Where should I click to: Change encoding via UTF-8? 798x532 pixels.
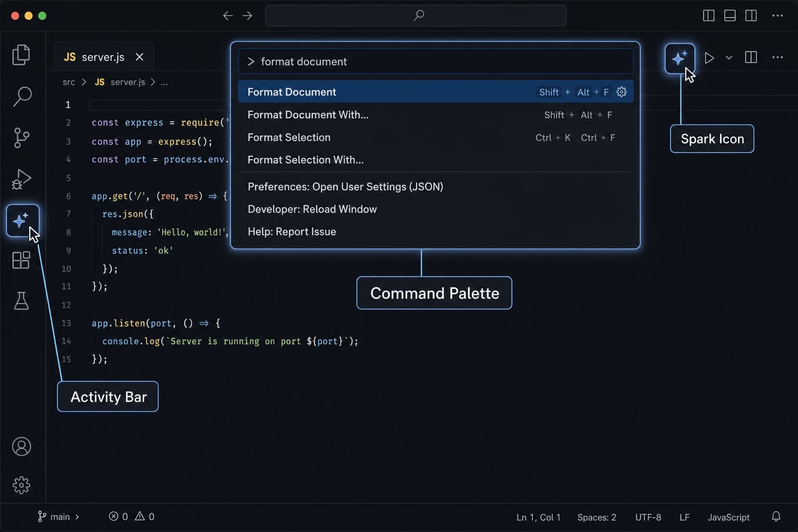648,517
